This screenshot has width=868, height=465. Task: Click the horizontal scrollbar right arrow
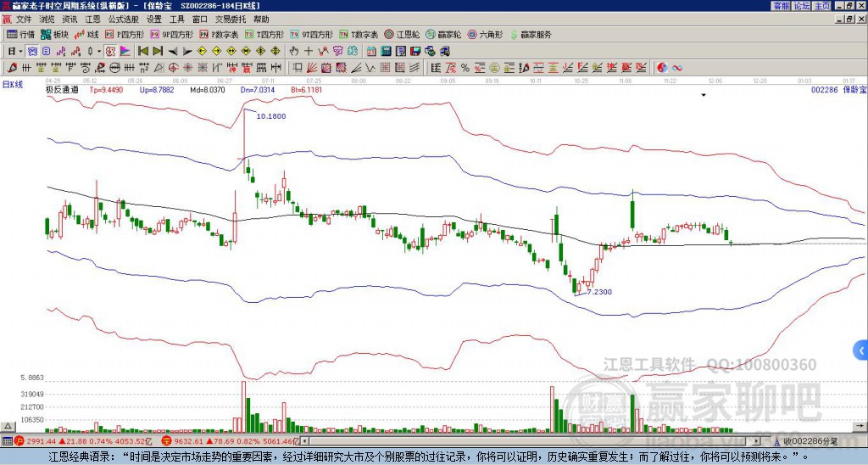tap(757, 441)
